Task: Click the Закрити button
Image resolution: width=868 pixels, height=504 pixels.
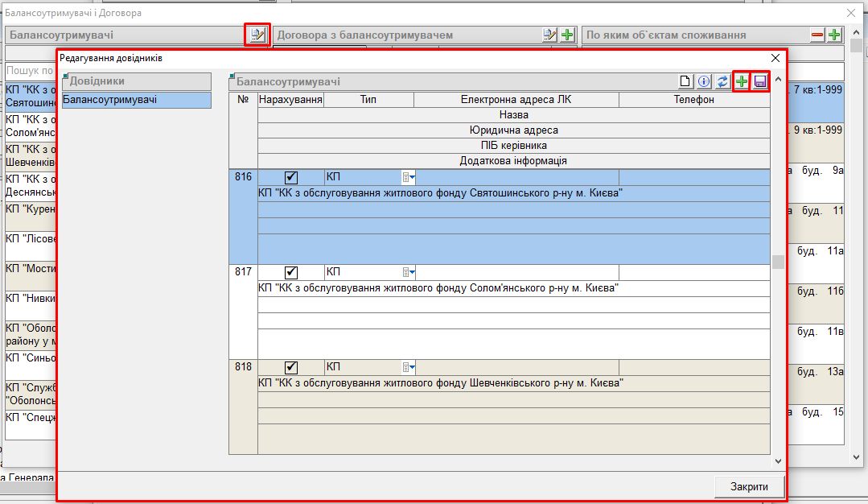Action: (x=749, y=486)
